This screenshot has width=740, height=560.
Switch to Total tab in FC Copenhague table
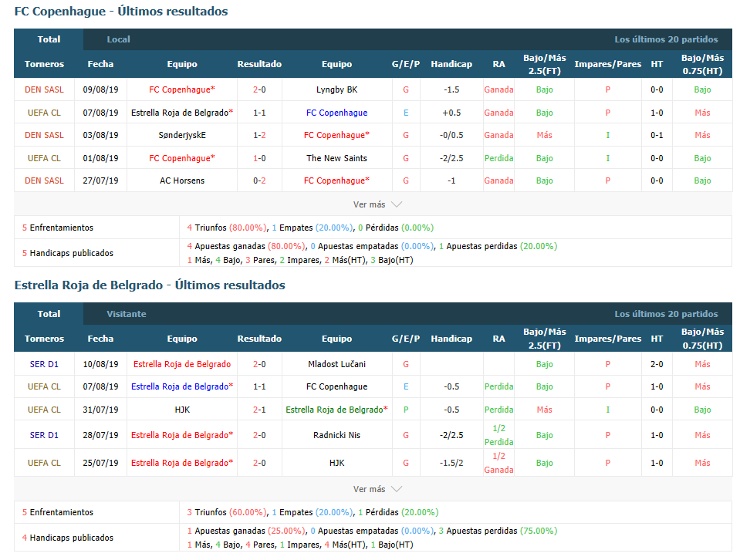tap(49, 39)
